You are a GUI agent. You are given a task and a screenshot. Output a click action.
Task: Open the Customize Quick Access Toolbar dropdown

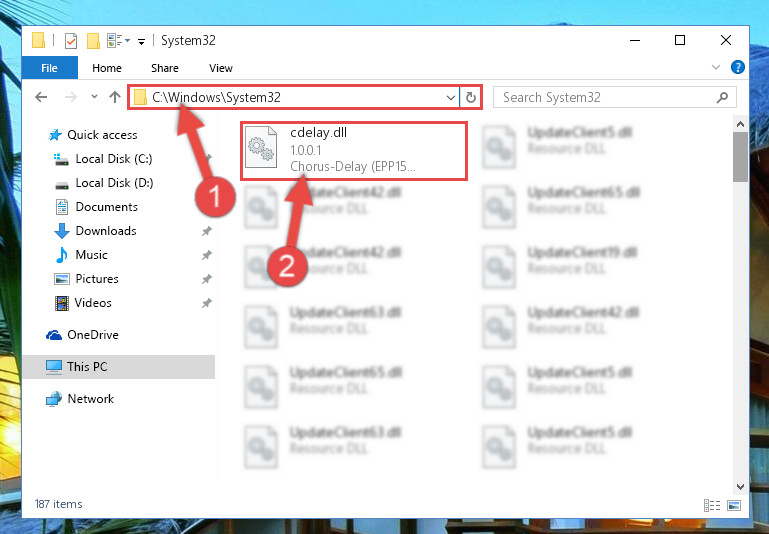tap(141, 42)
